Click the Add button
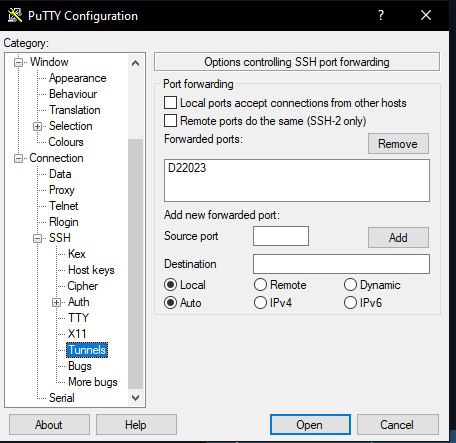456x443 pixels. [x=398, y=238]
